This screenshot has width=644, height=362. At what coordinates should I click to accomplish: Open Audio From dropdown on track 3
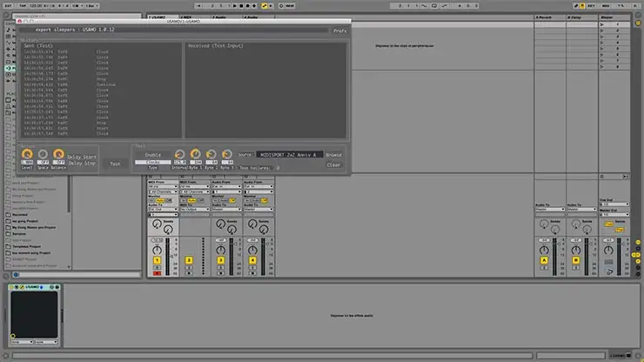pyautogui.click(x=227, y=186)
